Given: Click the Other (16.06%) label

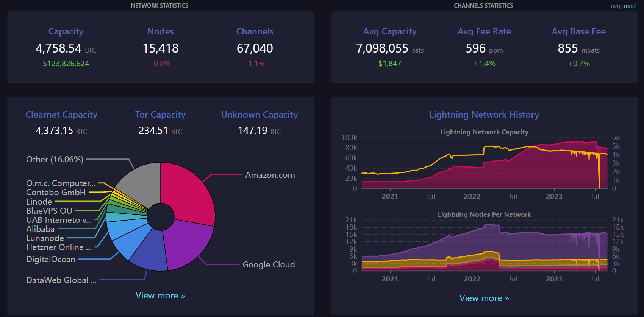Looking at the screenshot, I should (55, 159).
